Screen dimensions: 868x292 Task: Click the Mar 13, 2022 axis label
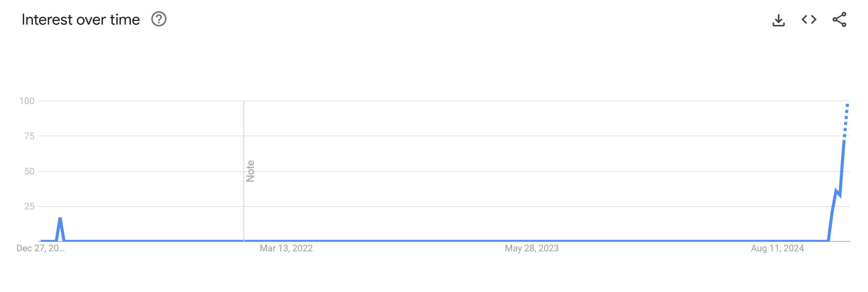286,249
